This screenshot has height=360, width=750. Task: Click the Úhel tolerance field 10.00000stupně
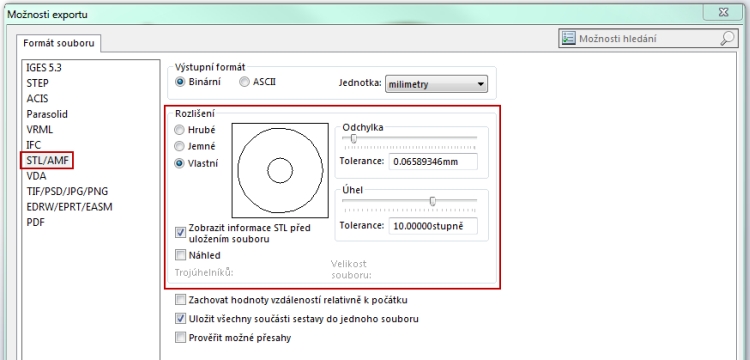[x=433, y=226]
